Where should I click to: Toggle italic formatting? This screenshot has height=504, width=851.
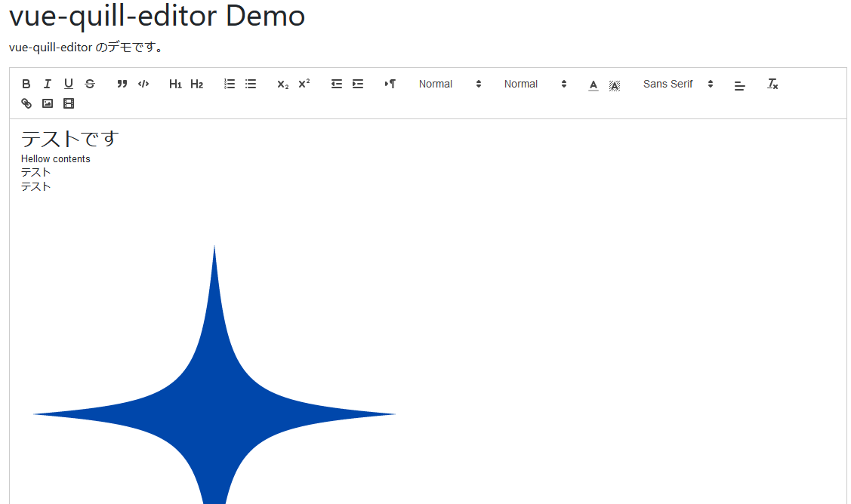coord(48,84)
